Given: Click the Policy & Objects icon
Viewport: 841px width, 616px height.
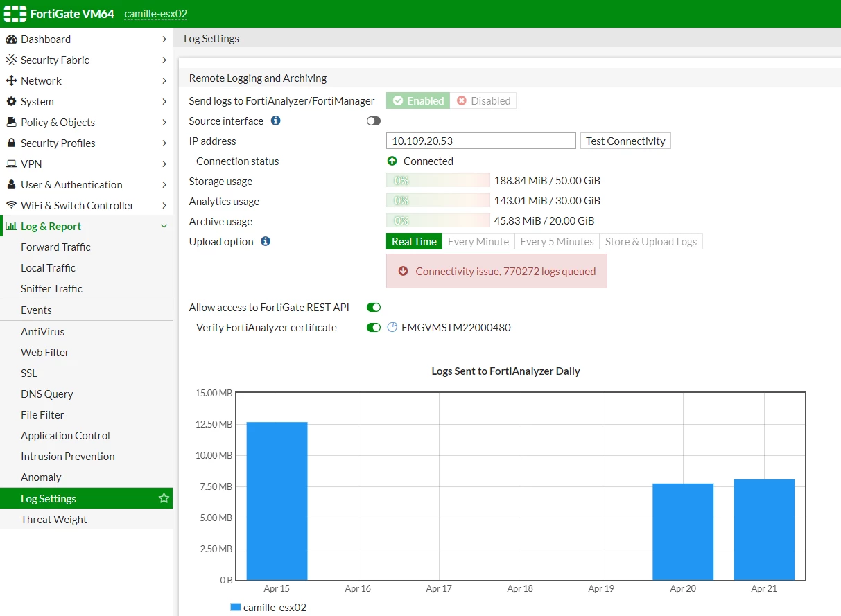Looking at the screenshot, I should [x=11, y=123].
